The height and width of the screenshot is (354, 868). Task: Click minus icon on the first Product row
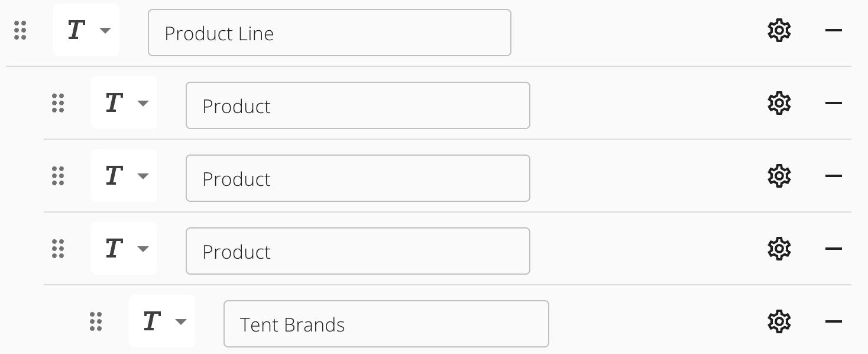(x=833, y=103)
